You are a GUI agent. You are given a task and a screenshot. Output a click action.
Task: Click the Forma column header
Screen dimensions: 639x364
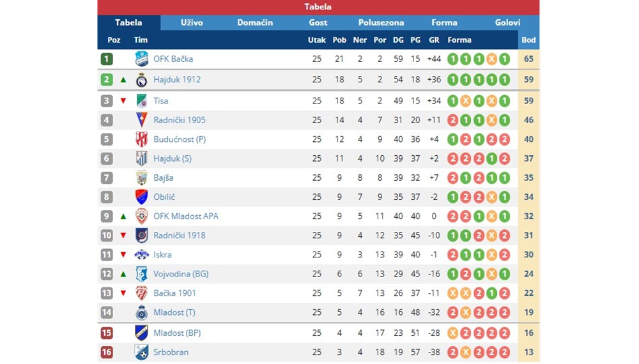[459, 40]
